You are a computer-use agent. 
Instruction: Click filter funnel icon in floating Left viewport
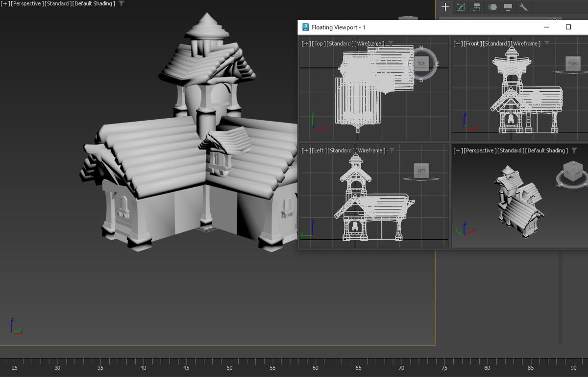[392, 150]
